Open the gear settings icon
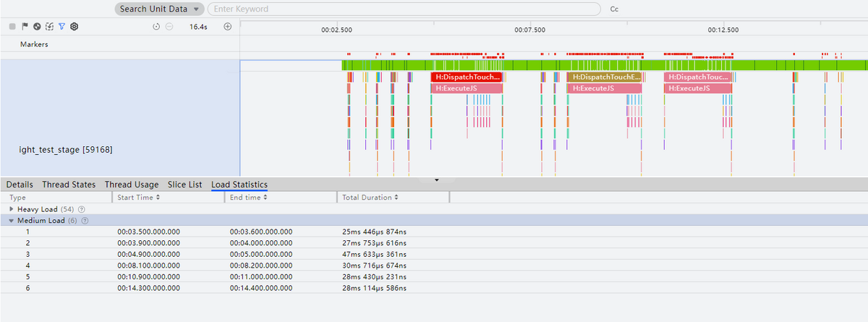 click(74, 27)
